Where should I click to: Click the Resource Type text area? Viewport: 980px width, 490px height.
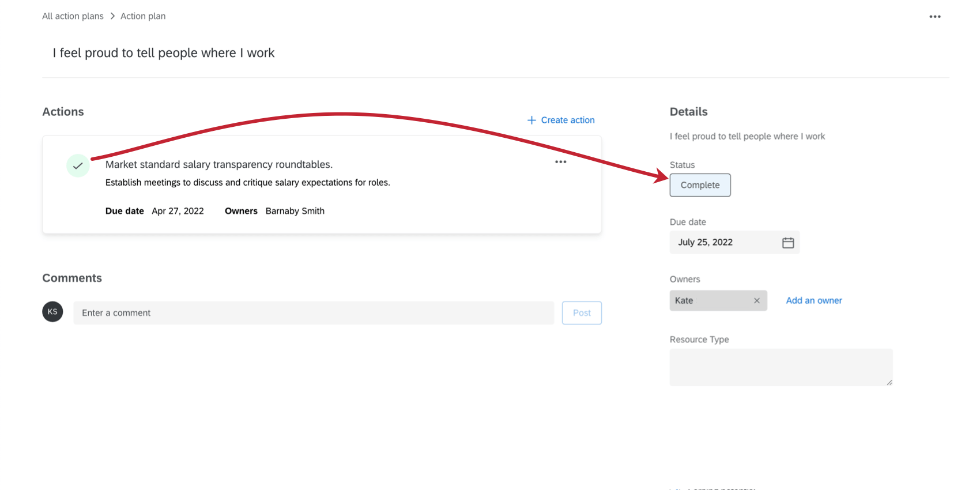tap(781, 367)
